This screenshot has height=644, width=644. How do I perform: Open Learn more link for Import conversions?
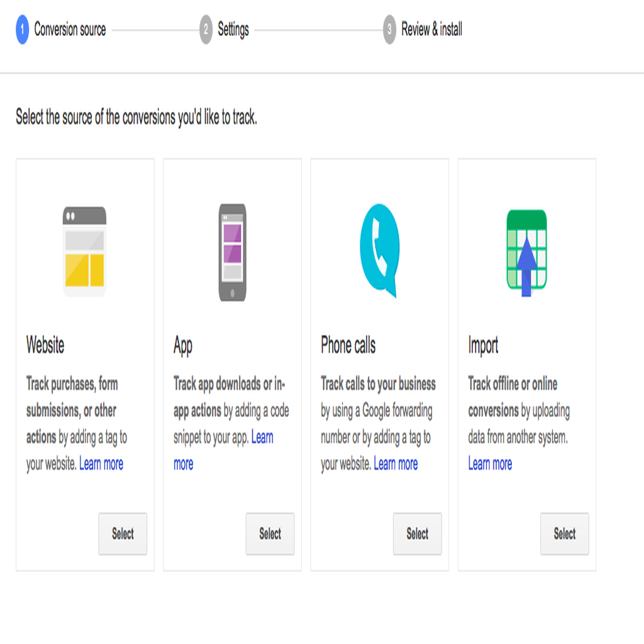pyautogui.click(x=490, y=464)
